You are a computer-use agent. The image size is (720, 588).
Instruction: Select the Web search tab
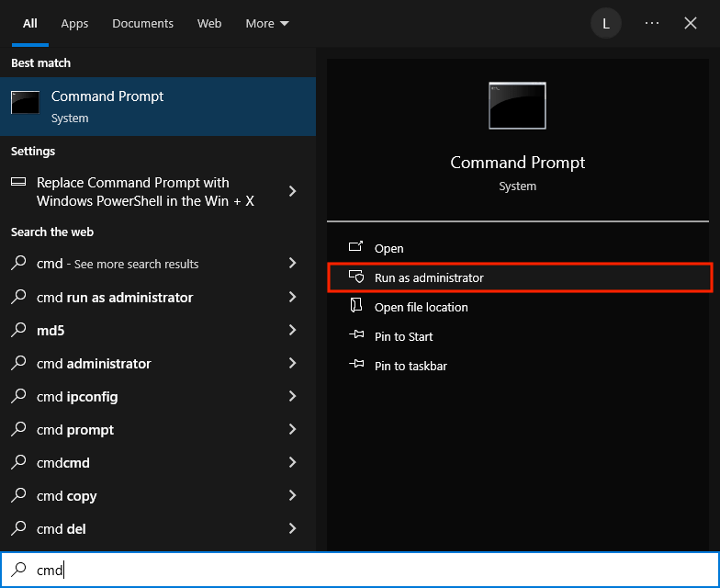coord(209,23)
